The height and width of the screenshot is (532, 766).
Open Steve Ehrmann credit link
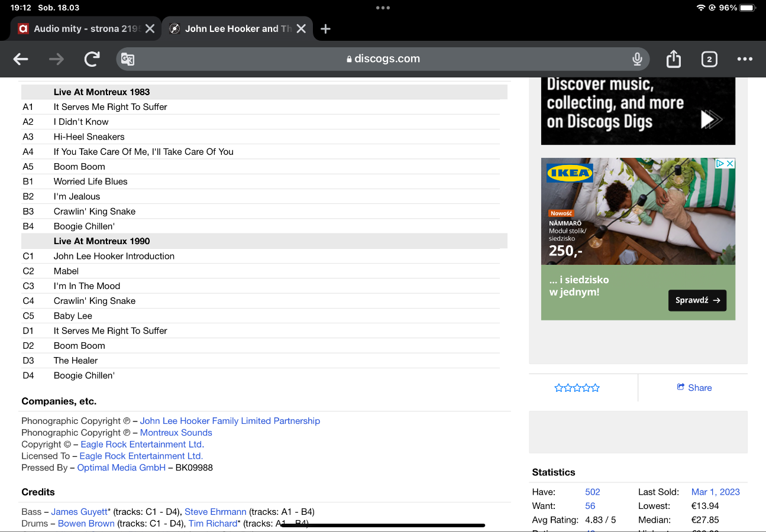coord(215,512)
